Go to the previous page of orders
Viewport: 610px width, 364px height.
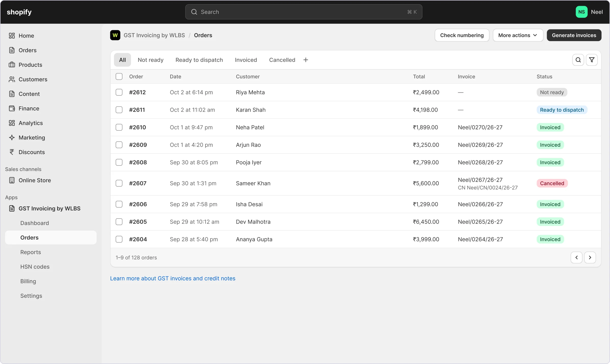[576, 257]
